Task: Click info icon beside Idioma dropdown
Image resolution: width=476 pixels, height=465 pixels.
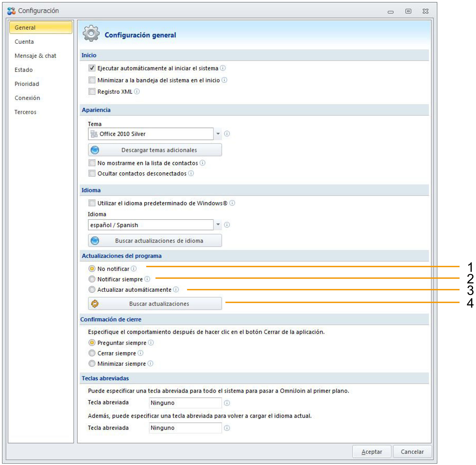Action: [x=227, y=225]
